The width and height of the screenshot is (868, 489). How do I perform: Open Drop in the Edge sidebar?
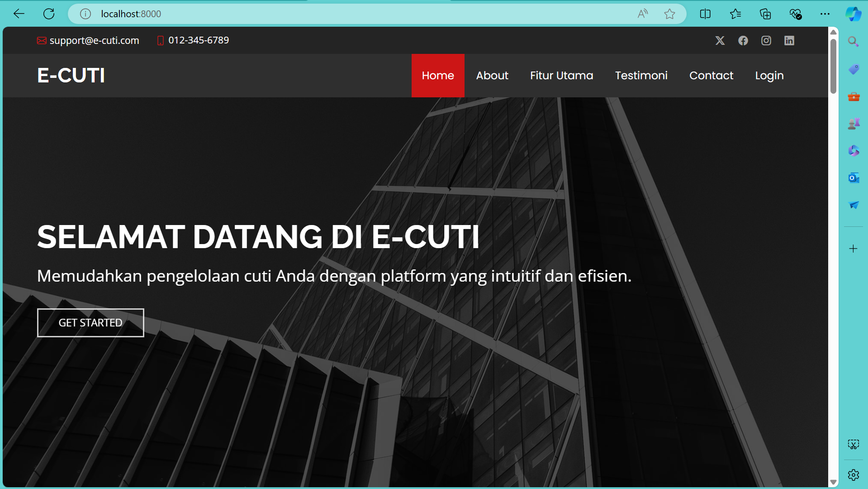853,205
